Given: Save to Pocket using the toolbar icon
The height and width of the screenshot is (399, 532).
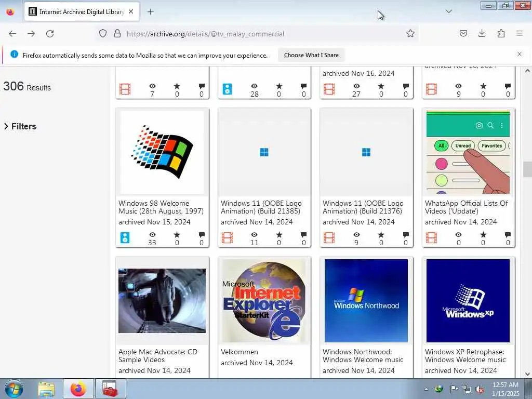Looking at the screenshot, I should click(x=463, y=34).
